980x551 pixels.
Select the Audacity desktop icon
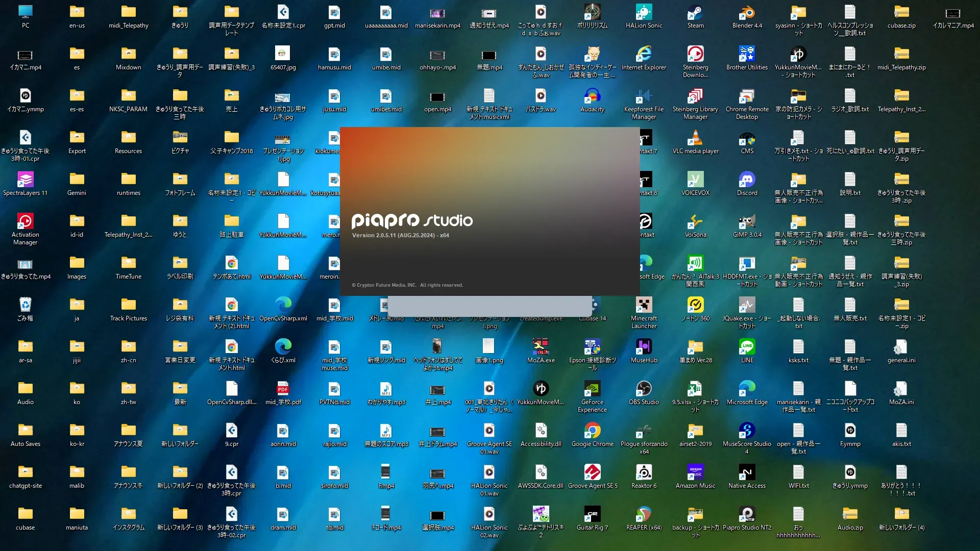tap(592, 96)
